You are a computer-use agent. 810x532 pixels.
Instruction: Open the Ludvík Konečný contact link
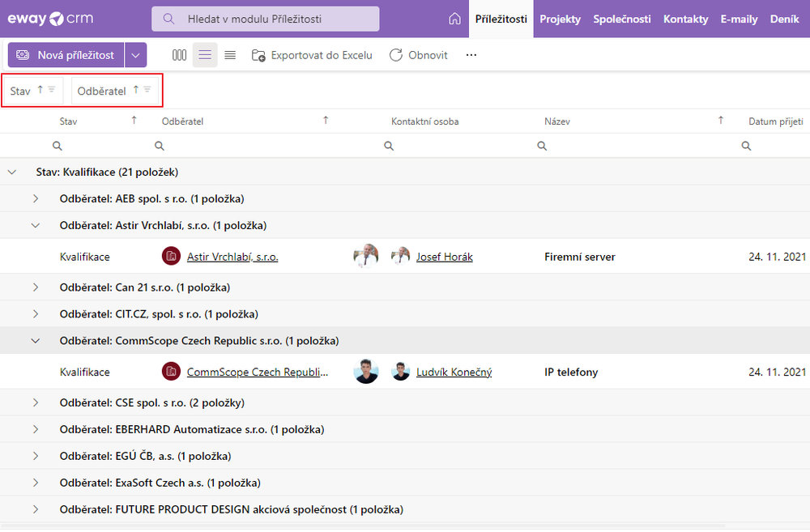click(x=454, y=372)
